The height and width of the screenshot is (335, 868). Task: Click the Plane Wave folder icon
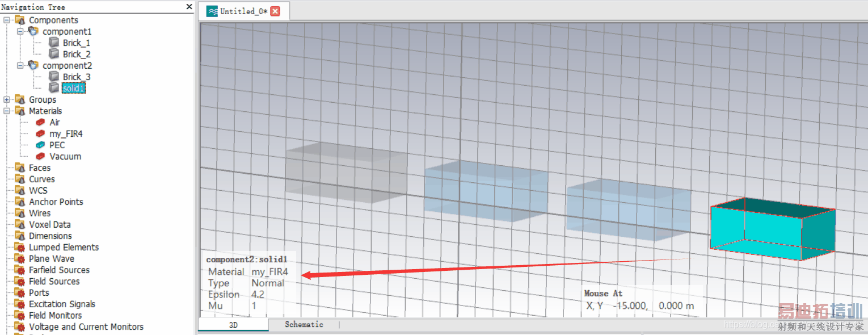pos(20,258)
